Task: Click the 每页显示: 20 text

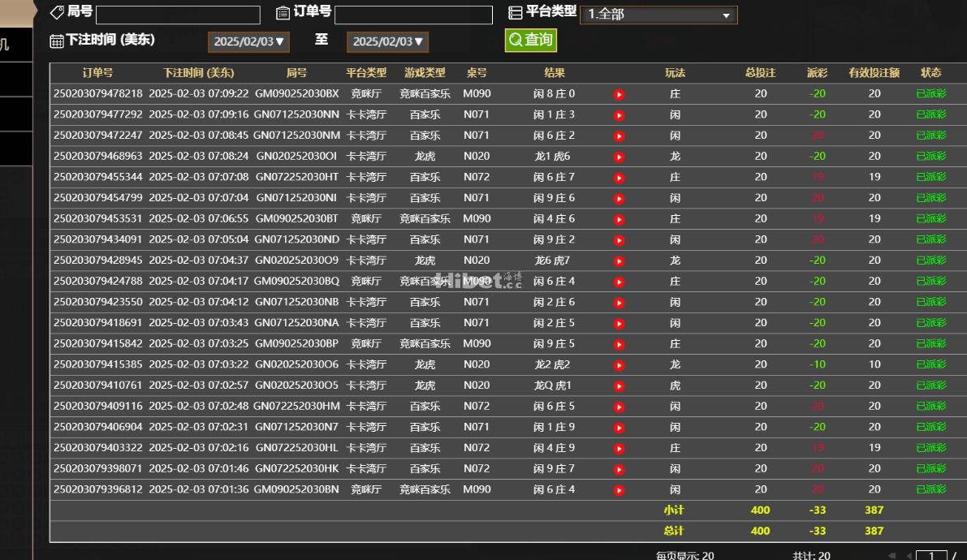Action: [684, 556]
